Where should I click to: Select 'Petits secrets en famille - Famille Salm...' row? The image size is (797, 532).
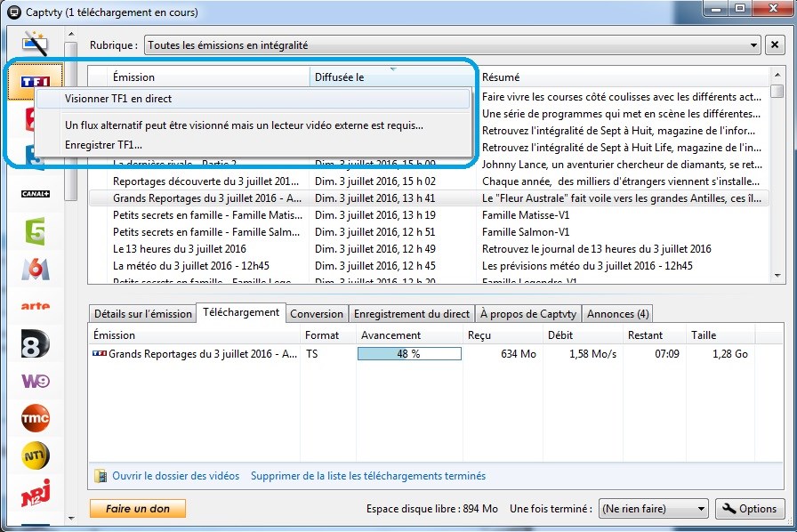coord(429,231)
